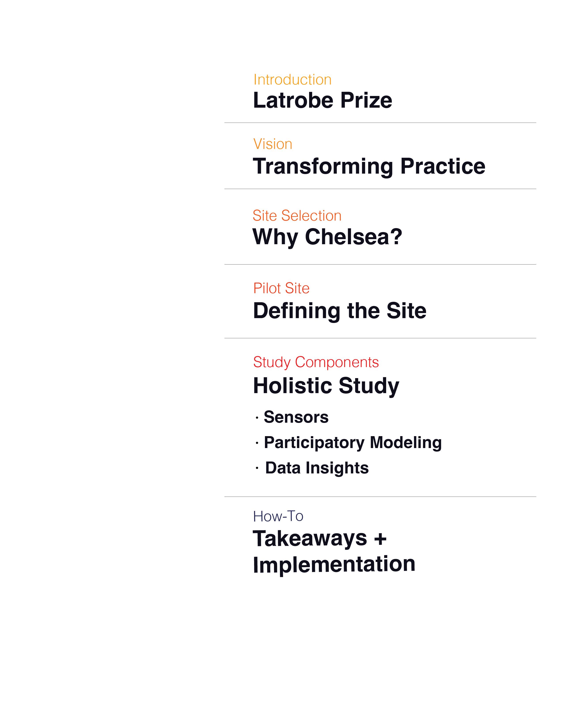Select the Vision section label
This screenshot has height=728, width=563.
272,144
